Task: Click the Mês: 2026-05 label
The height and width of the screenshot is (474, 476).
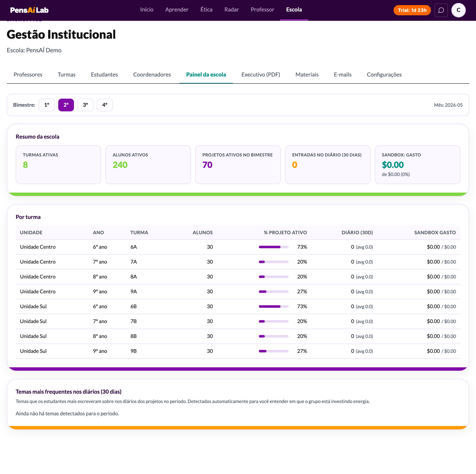Action: [448, 105]
